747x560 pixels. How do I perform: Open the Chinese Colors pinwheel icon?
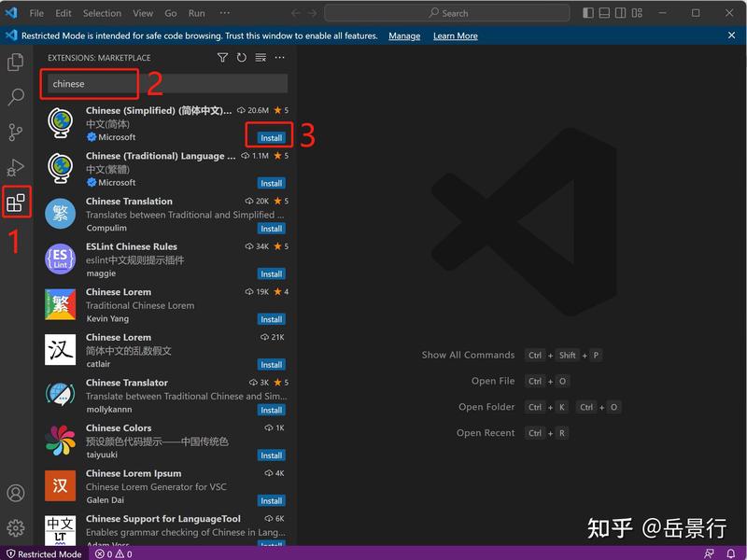tap(61, 441)
